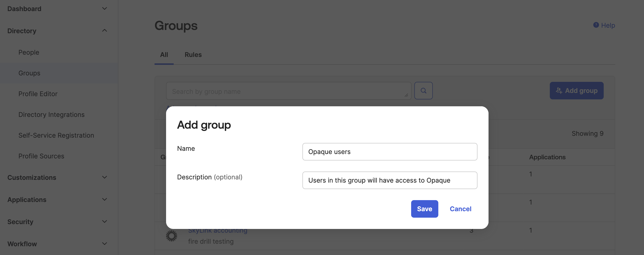Save the new group
Image resolution: width=644 pixels, height=255 pixels.
[424, 209]
